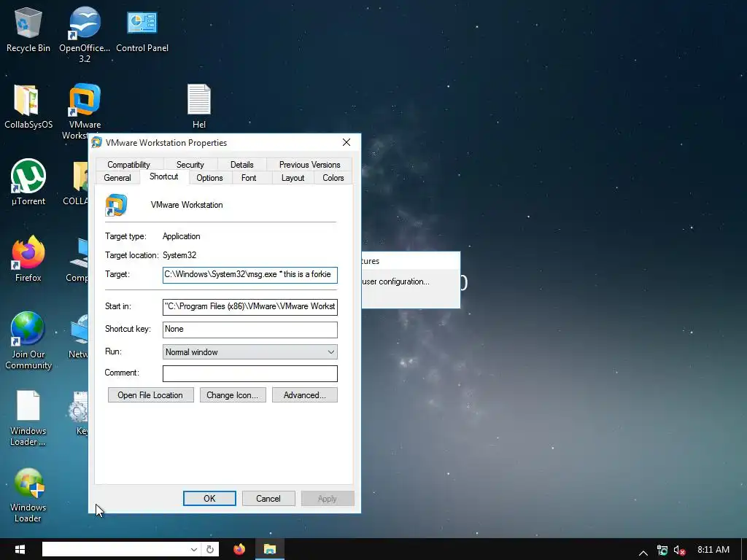Switch to the Font tab

click(249, 178)
